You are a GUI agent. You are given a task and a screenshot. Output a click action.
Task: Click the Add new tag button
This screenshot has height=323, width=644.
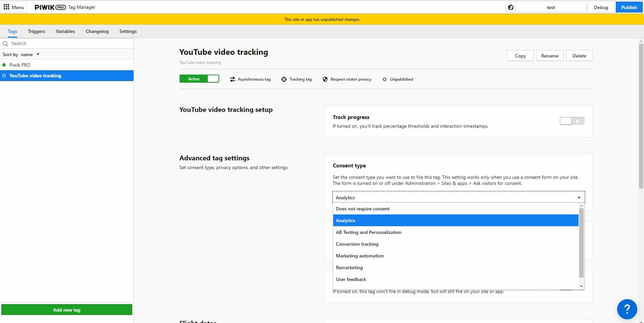[x=67, y=310]
